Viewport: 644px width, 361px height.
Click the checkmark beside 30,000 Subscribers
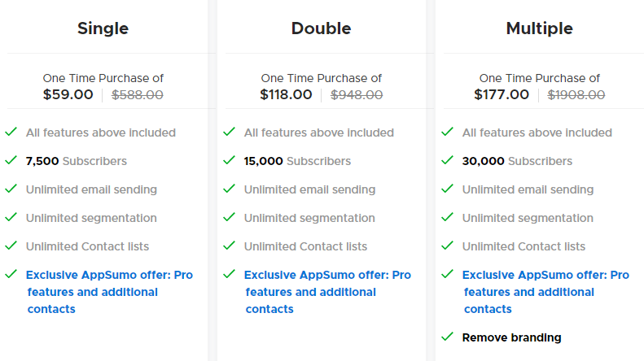pos(447,160)
